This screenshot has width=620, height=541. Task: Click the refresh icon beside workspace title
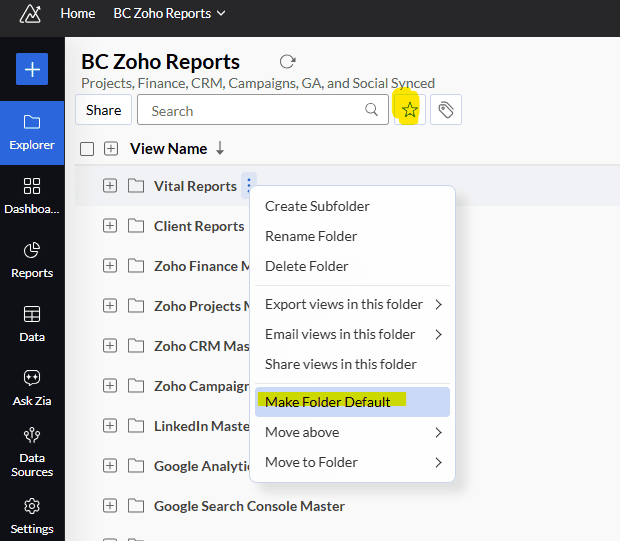click(287, 62)
